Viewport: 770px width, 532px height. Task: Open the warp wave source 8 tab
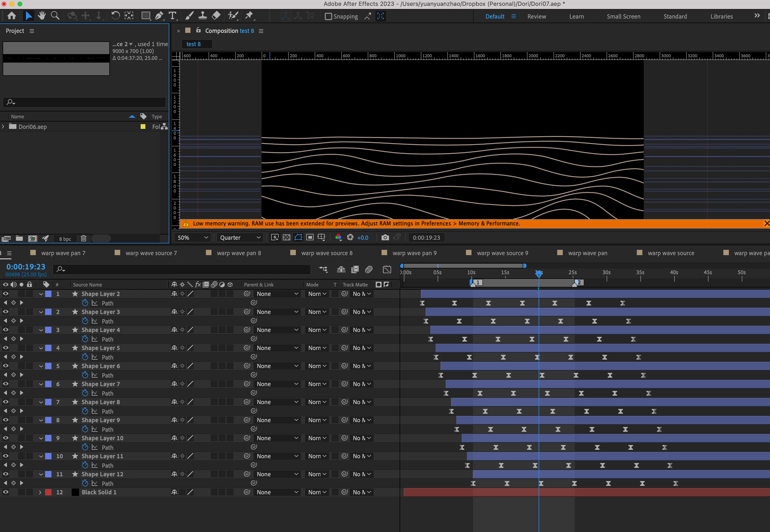pyautogui.click(x=326, y=253)
